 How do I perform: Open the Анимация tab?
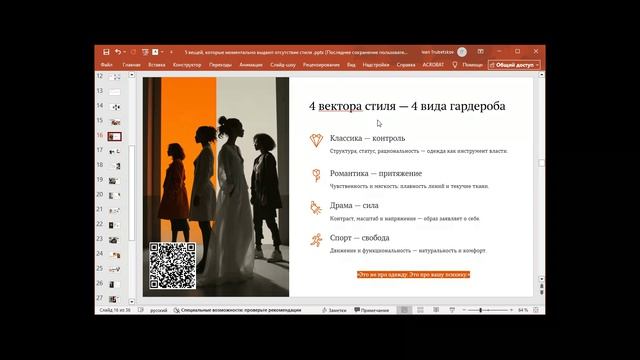tap(251, 65)
